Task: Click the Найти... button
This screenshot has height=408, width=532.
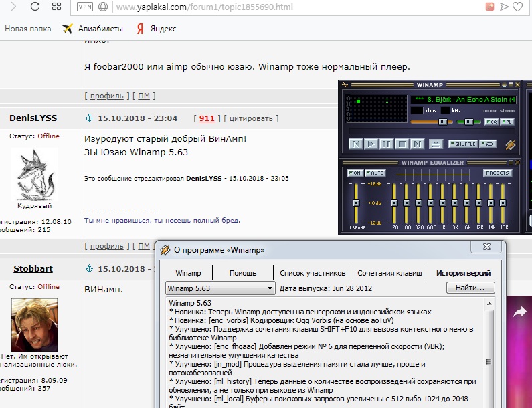Action: pos(470,288)
